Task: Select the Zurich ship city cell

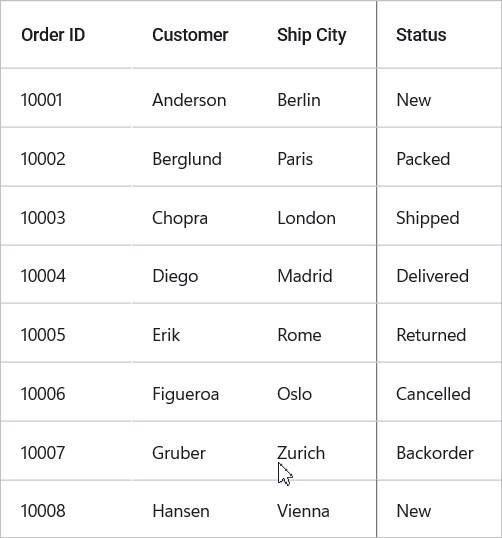Action: [x=316, y=451]
